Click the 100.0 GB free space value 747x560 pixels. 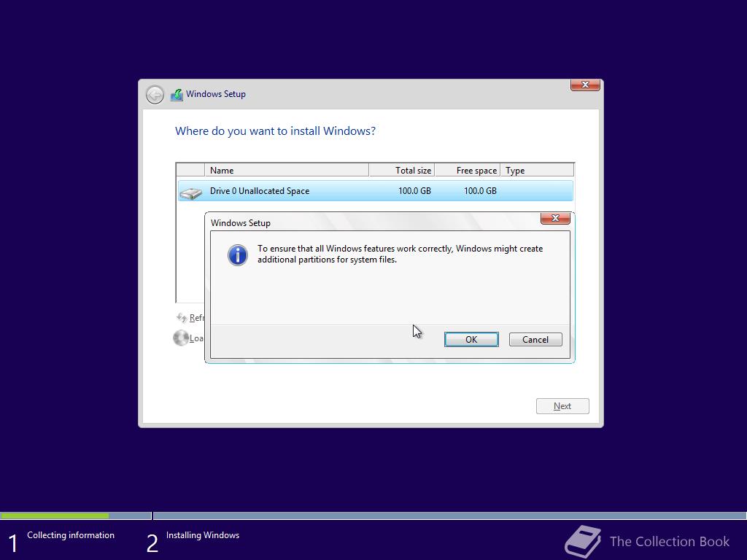pos(480,191)
